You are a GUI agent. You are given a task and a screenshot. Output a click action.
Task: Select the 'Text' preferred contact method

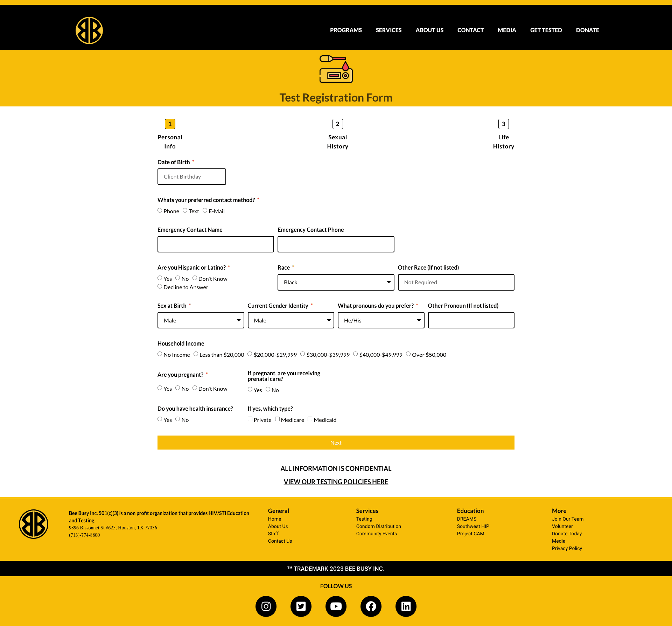click(x=183, y=210)
